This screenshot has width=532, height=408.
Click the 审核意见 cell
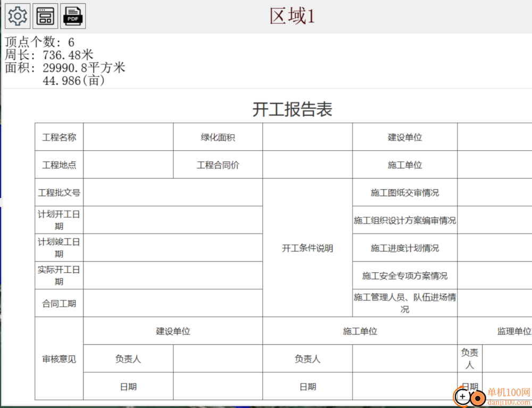click(x=59, y=359)
